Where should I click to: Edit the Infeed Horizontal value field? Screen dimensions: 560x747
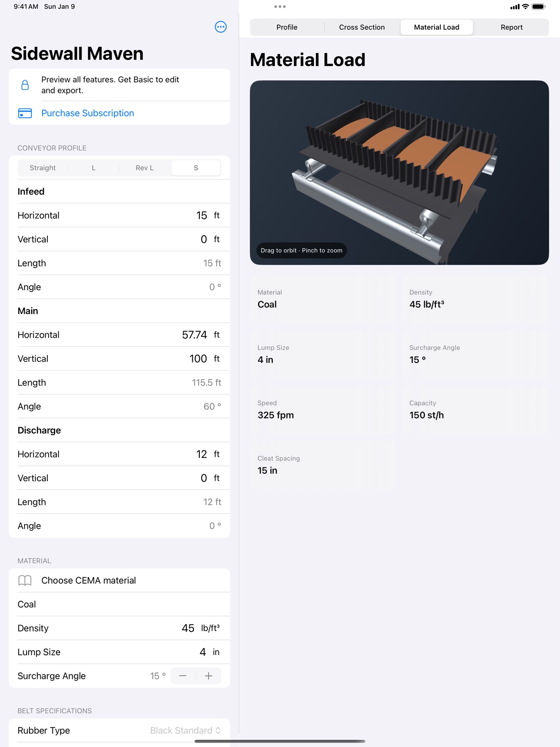click(x=201, y=215)
